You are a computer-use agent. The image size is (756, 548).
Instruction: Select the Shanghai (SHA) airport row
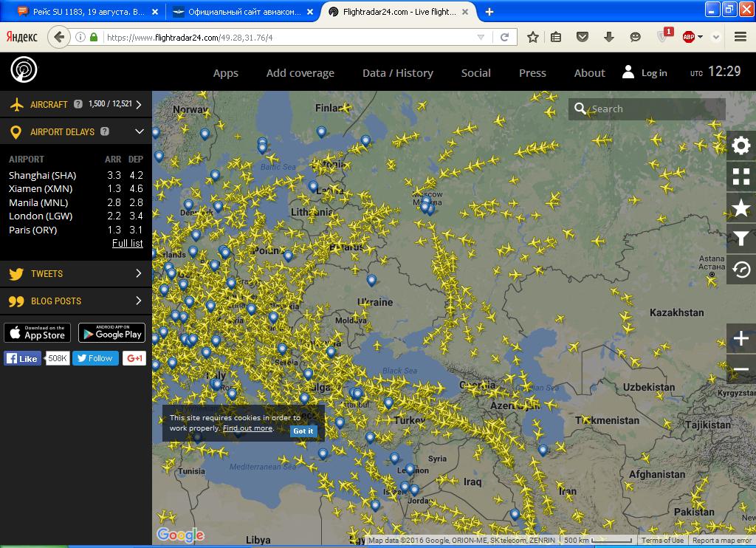[x=76, y=175]
